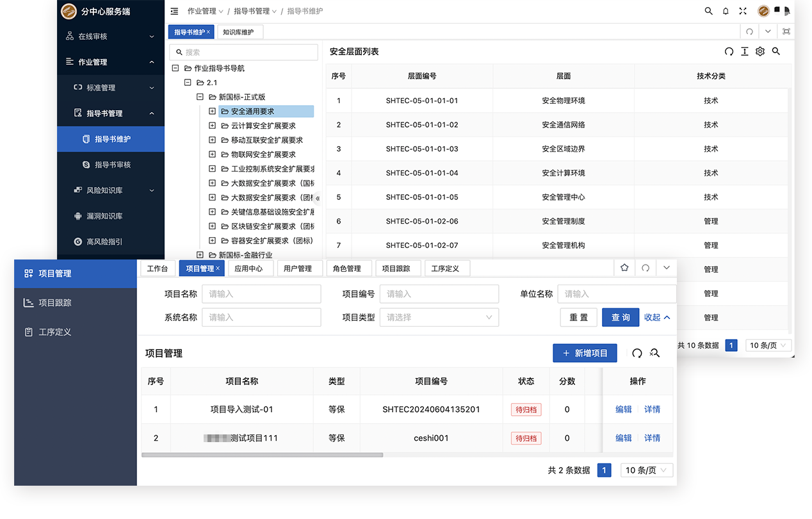Viewport: 812px width, 519px height.
Task: Open page size dropdown in project table
Action: coord(647,470)
